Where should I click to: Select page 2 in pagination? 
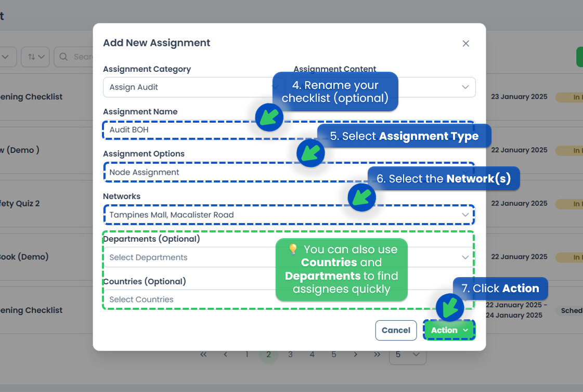tap(268, 355)
